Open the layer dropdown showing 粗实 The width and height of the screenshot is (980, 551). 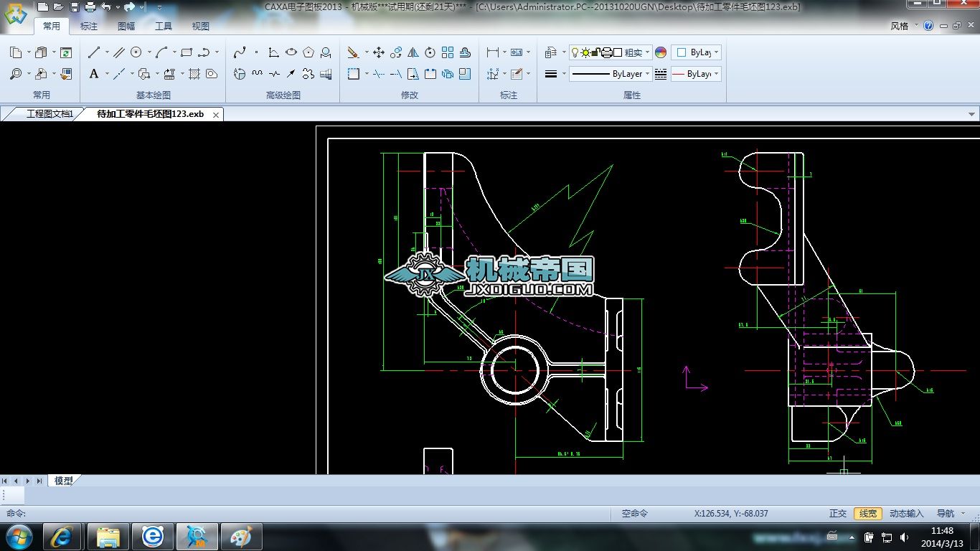tap(648, 52)
